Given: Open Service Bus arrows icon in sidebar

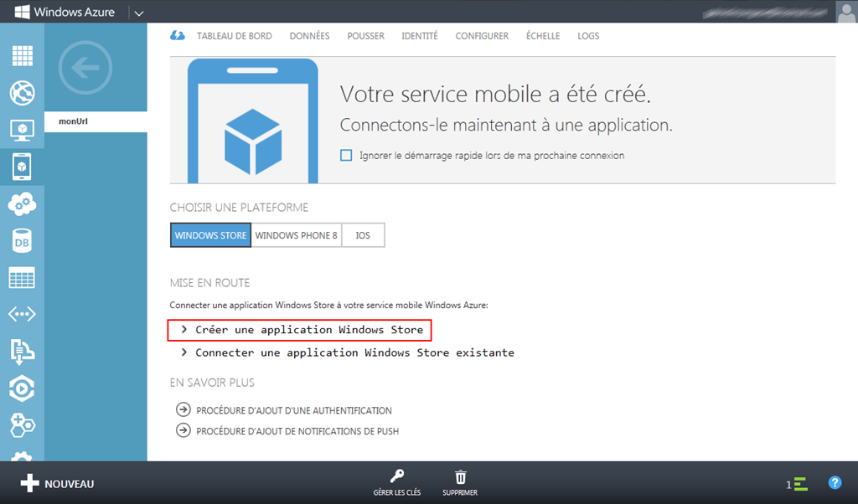Looking at the screenshot, I should (x=22, y=314).
